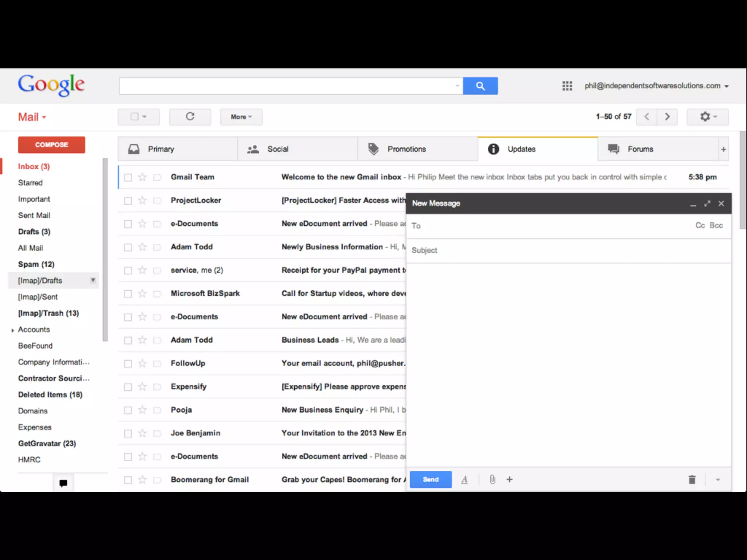
Task: Open the Social tab
Action: (x=278, y=149)
